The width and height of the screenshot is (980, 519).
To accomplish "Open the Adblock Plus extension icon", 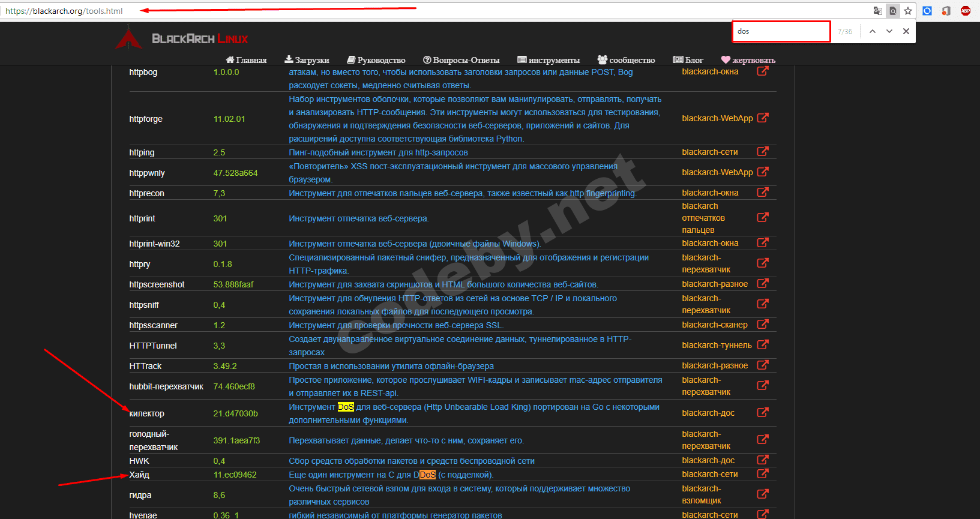I will (x=966, y=11).
